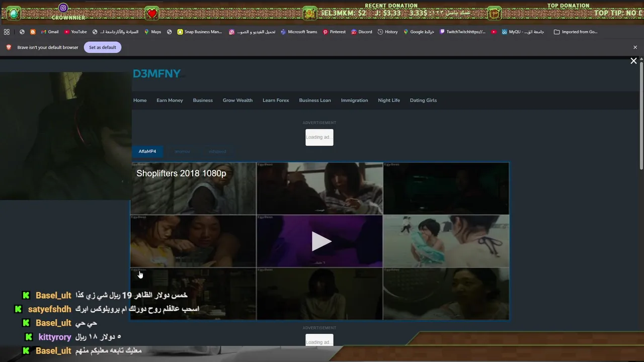Click the page vertical scrollbar

[x=641, y=116]
